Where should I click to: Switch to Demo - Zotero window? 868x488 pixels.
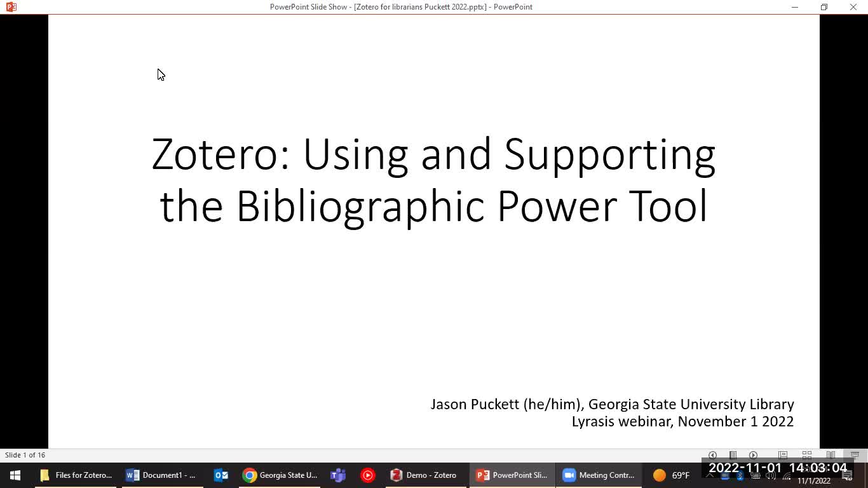click(424, 475)
